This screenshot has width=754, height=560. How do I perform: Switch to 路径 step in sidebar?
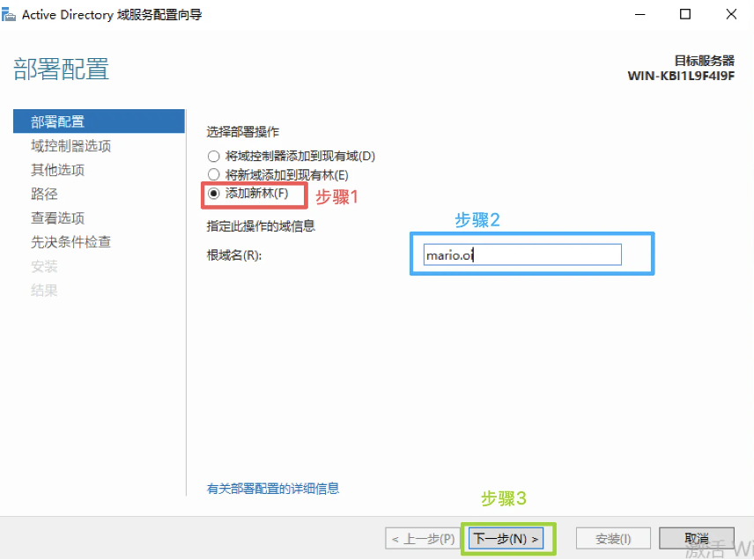point(44,194)
